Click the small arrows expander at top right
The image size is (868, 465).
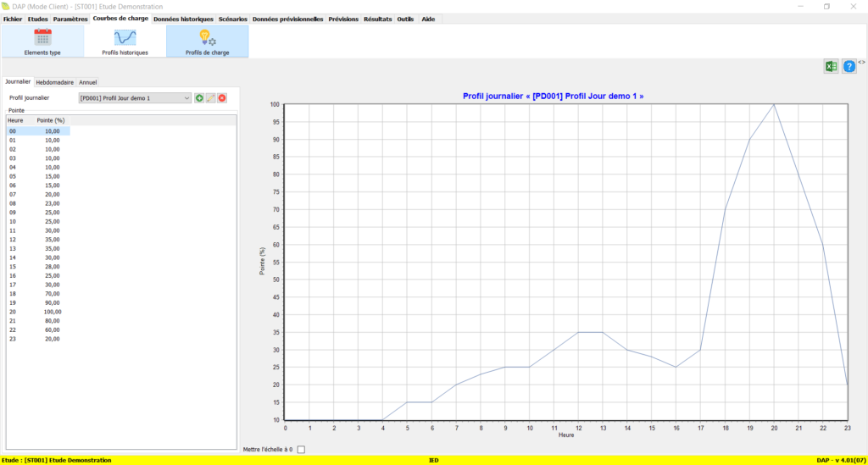point(861,62)
